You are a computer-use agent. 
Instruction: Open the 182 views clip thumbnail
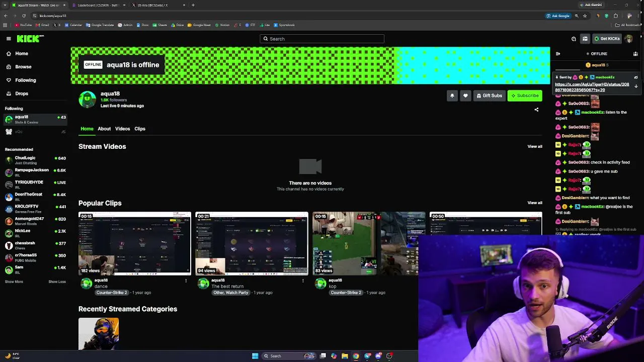click(135, 243)
